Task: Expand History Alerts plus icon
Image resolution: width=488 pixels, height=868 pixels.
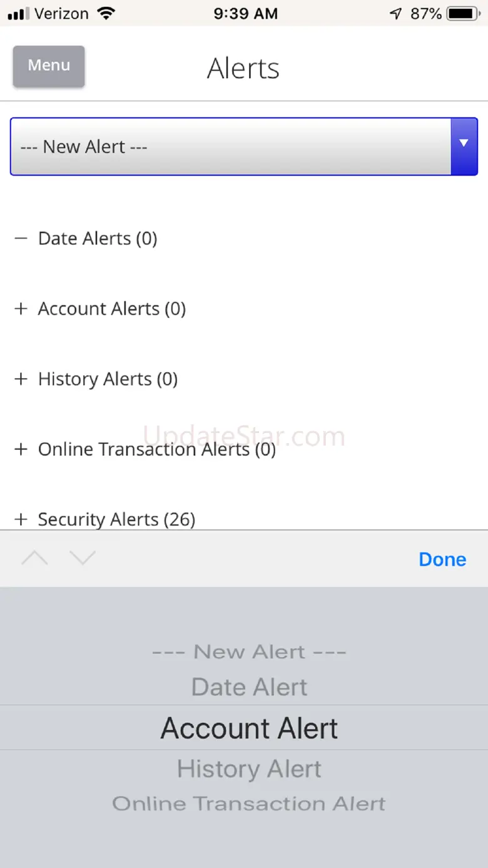Action: click(21, 379)
